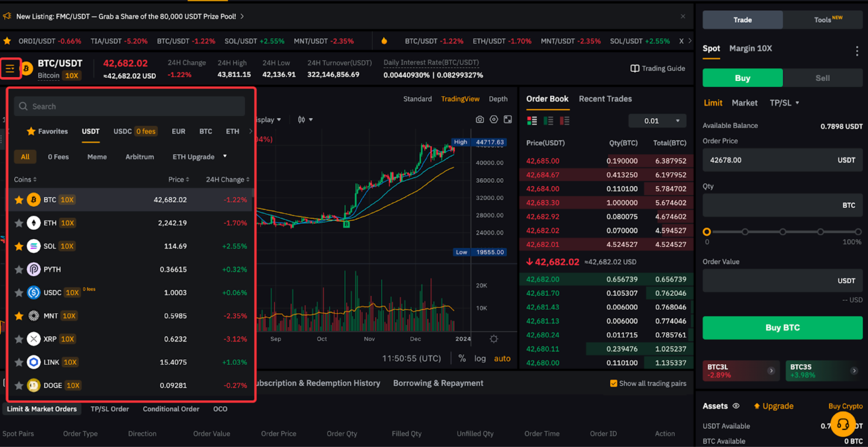
Task: Expand chart to fullscreen icon
Action: pyautogui.click(x=508, y=120)
